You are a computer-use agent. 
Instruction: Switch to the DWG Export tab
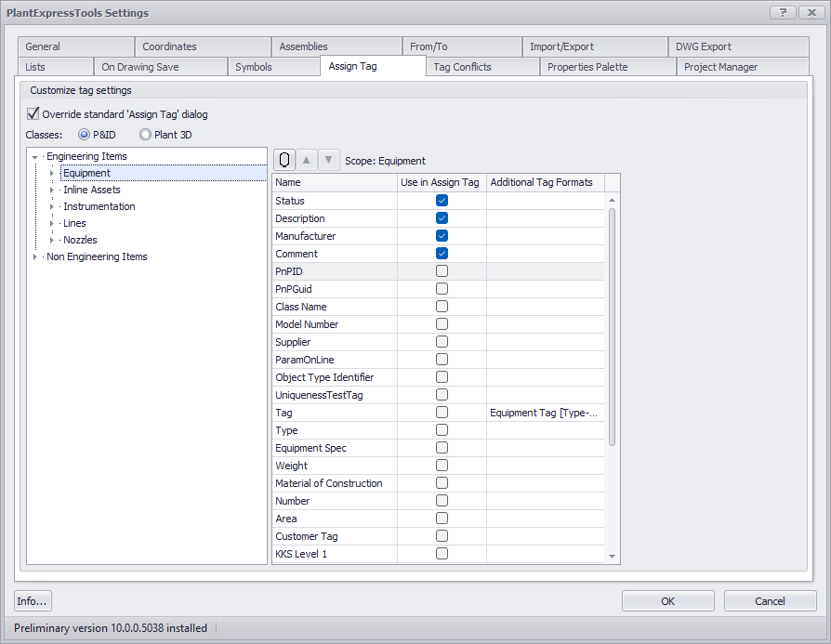pos(738,46)
